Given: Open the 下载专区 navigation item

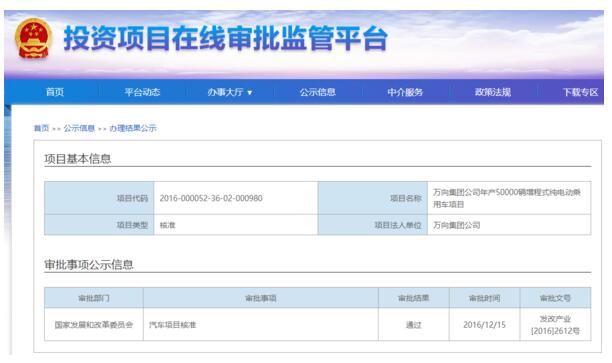Looking at the screenshot, I should 580,92.
